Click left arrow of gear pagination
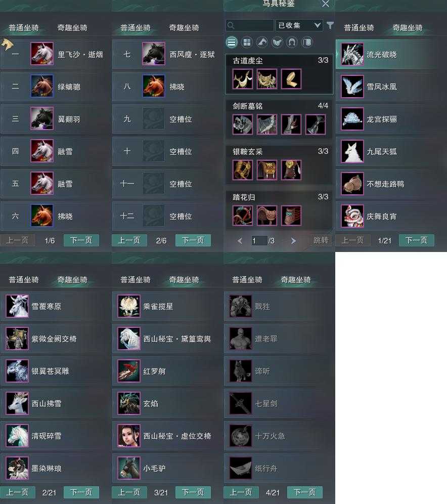Image resolution: width=447 pixels, height=504 pixels. [240, 241]
